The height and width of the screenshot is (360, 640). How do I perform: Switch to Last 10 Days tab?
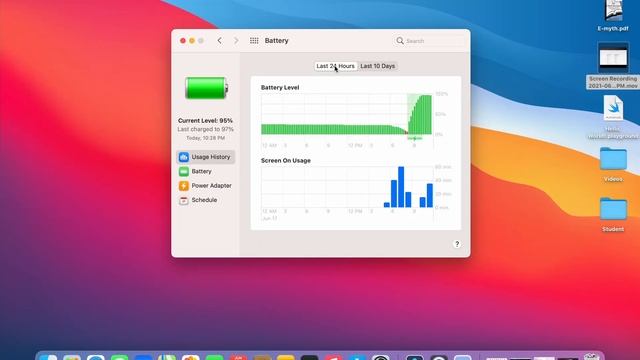(x=378, y=66)
